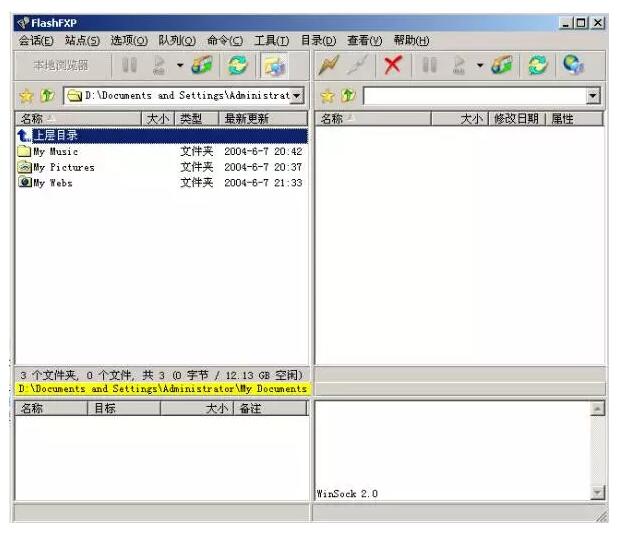Click the star favorites icon in the local pane
This screenshot has width=622, height=534.
(26, 96)
